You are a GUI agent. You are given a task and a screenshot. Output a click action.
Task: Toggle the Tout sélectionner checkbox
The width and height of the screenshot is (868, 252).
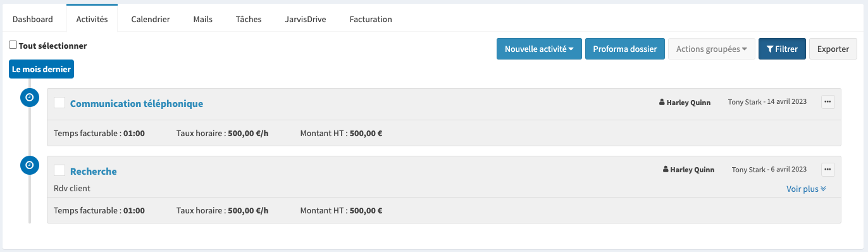pyautogui.click(x=13, y=45)
